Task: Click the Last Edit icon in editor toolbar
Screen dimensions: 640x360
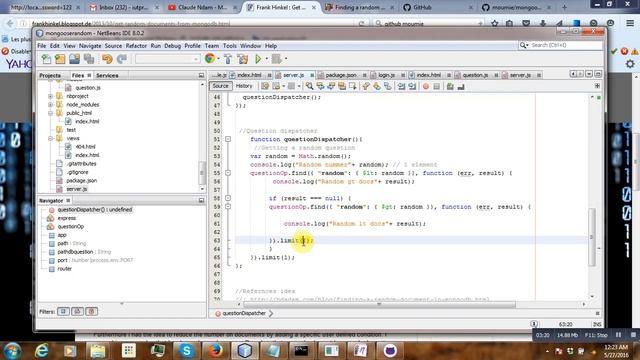Action: coord(265,86)
